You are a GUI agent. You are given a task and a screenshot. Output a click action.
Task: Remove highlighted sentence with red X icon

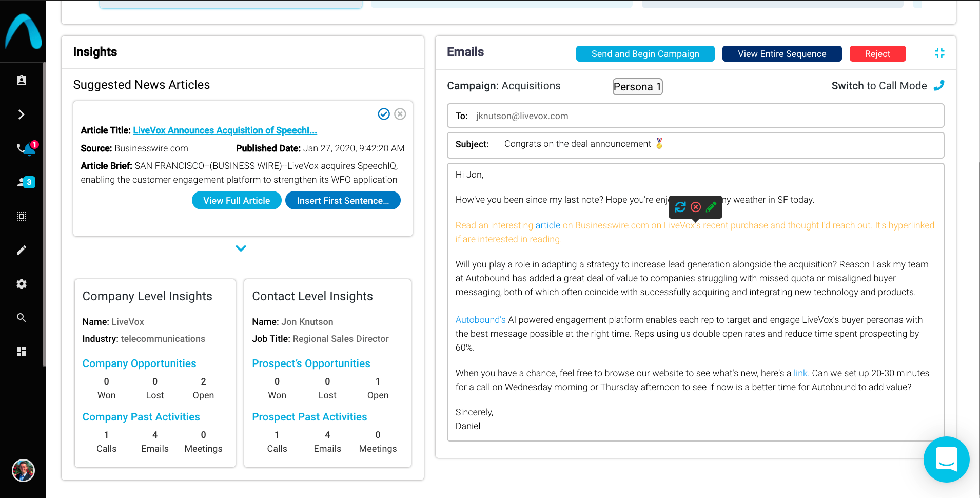696,207
